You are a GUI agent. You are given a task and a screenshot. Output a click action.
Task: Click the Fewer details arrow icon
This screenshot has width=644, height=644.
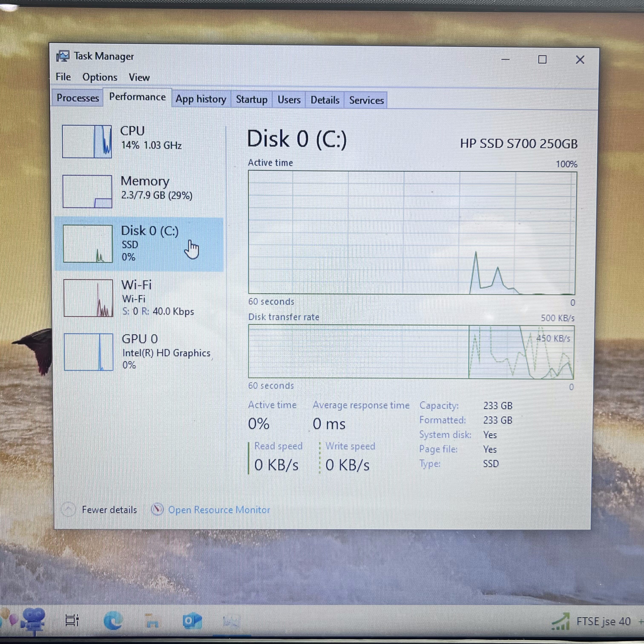click(x=69, y=509)
